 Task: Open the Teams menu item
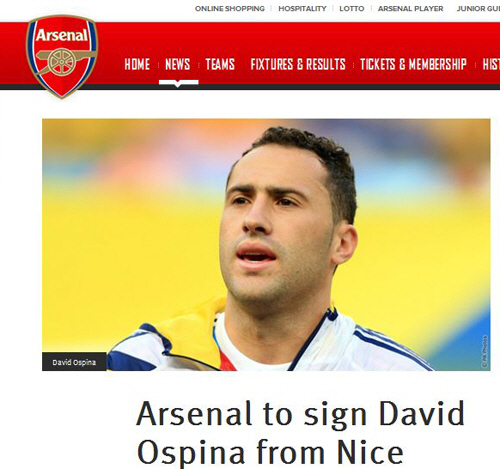click(x=220, y=64)
